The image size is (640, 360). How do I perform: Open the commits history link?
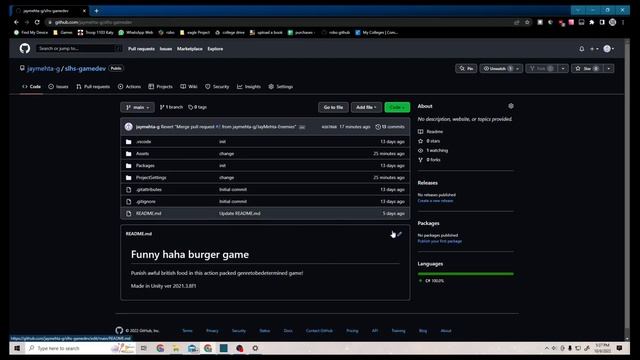coord(390,127)
